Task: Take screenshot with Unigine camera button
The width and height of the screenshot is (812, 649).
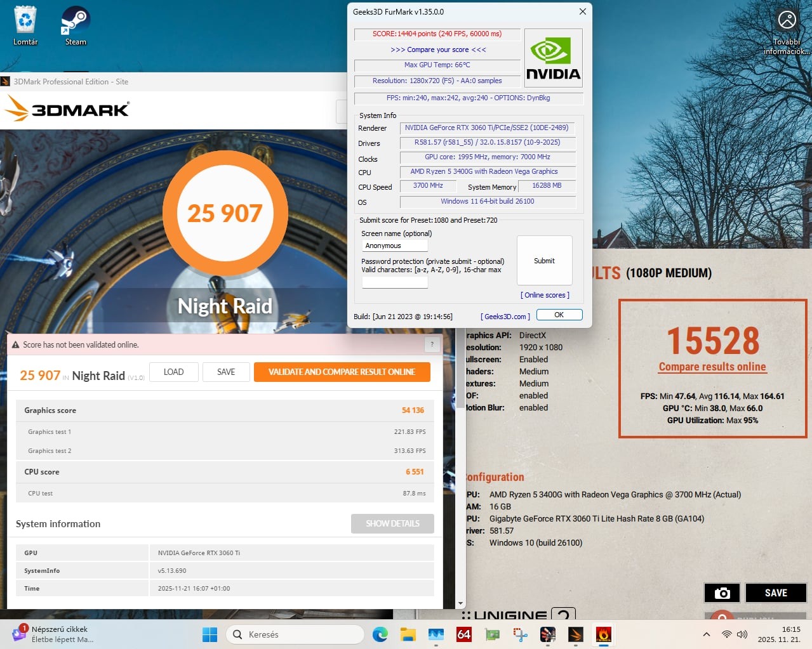Action: 722,593
